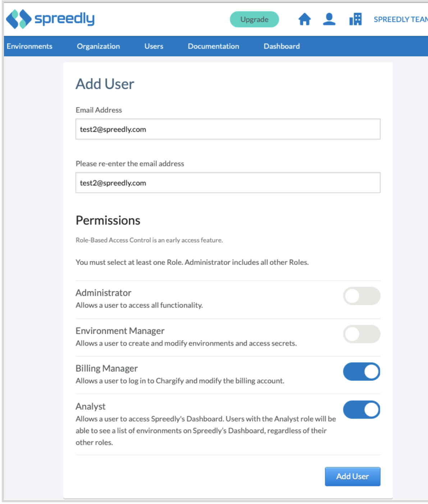Focus the Email Address input field
Screen dimensions: 428x504
228,129
